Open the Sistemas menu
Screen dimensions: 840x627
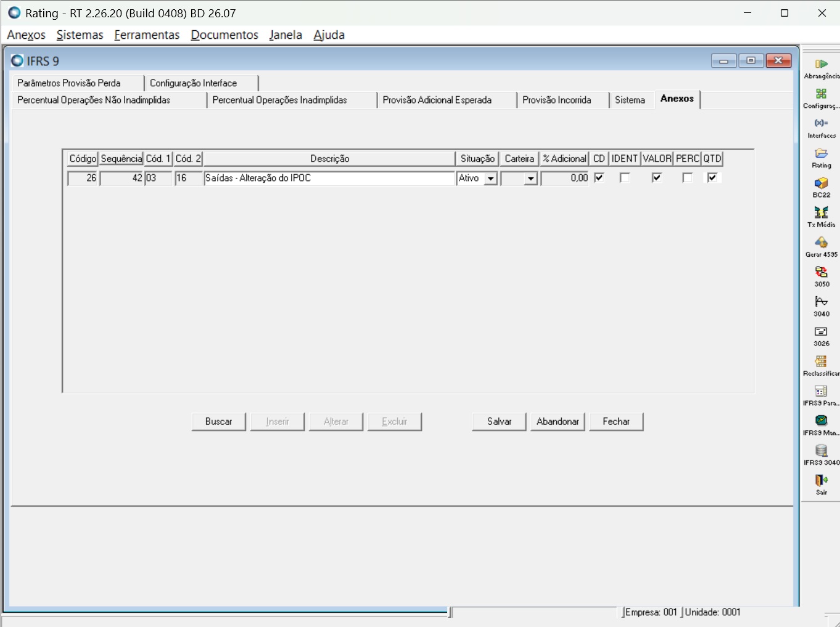tap(80, 35)
